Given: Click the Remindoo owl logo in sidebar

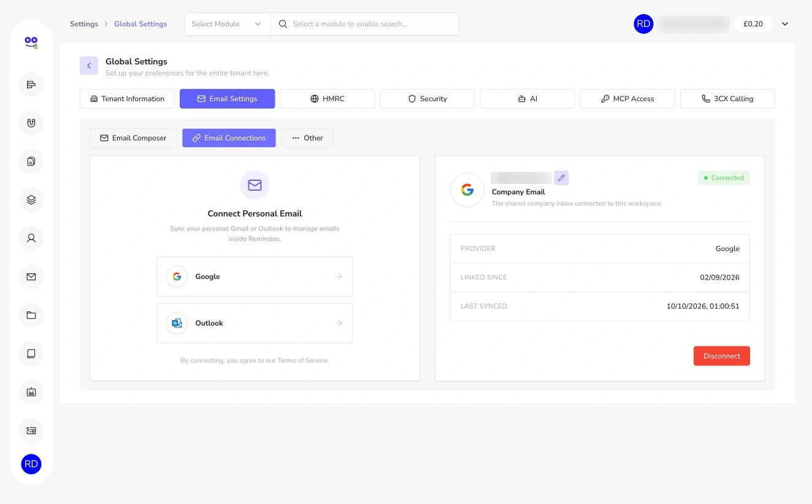Looking at the screenshot, I should (x=31, y=42).
